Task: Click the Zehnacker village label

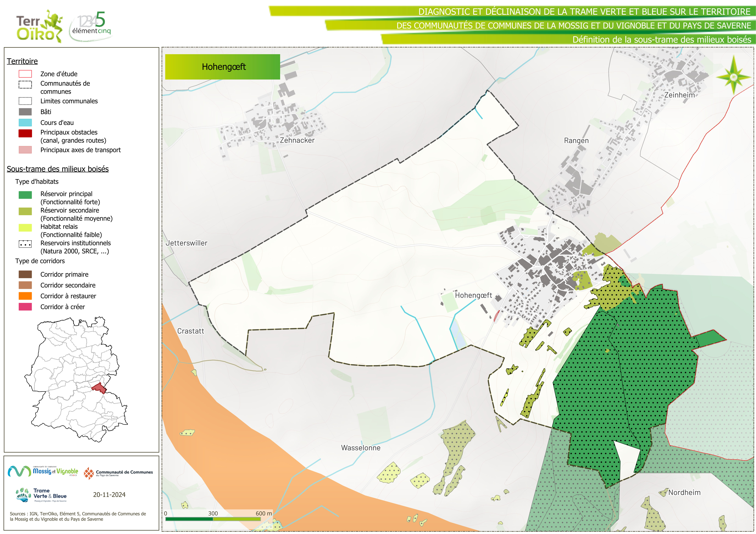Action: pyautogui.click(x=297, y=140)
